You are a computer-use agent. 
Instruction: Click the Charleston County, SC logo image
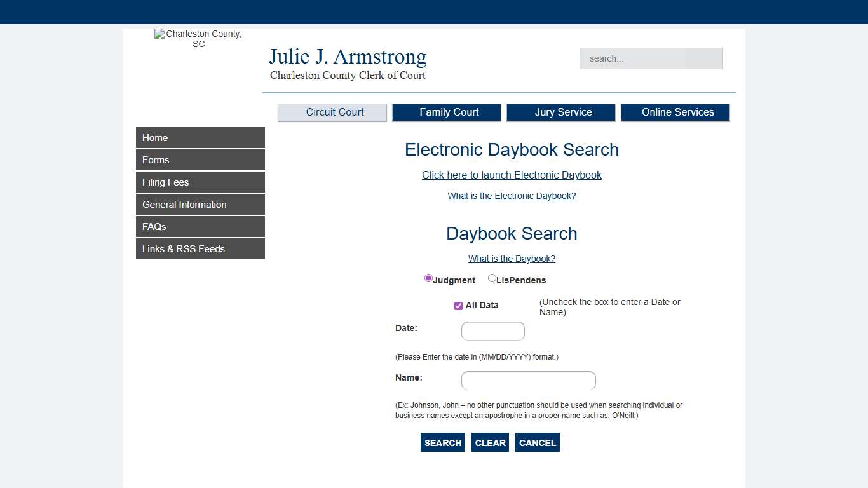tap(198, 39)
